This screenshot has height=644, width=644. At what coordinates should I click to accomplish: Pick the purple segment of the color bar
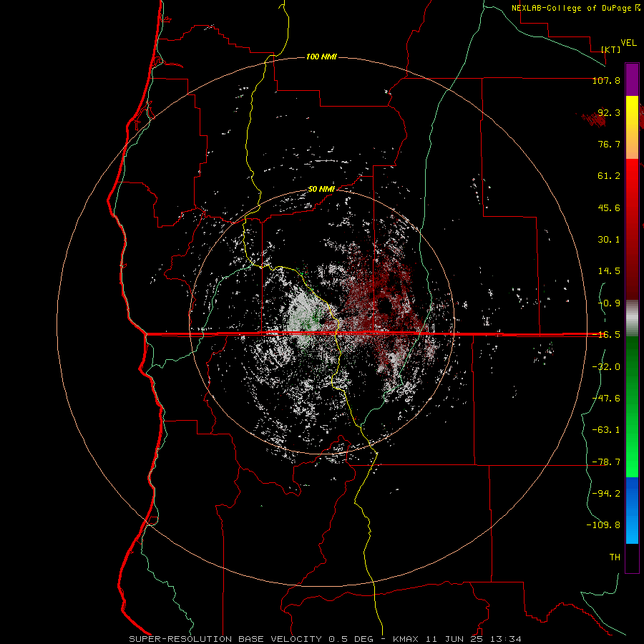point(632,79)
